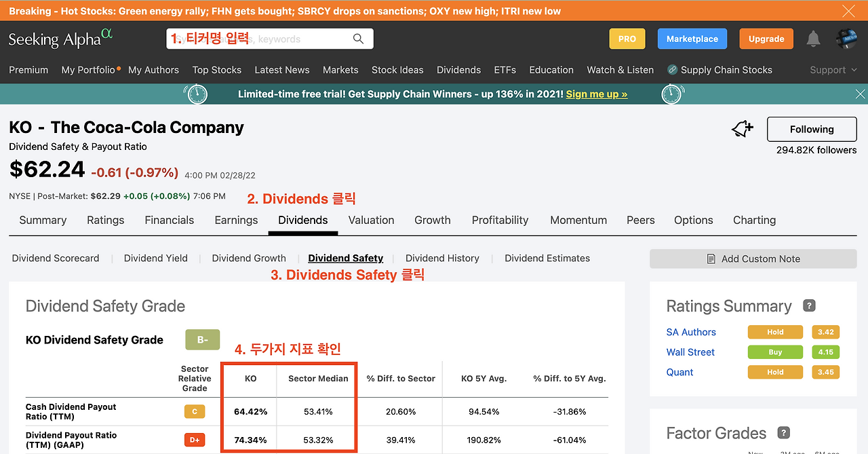Viewport: 868px width, 454px height.
Task: Open Dividend Yield sub-tab
Action: (x=156, y=258)
